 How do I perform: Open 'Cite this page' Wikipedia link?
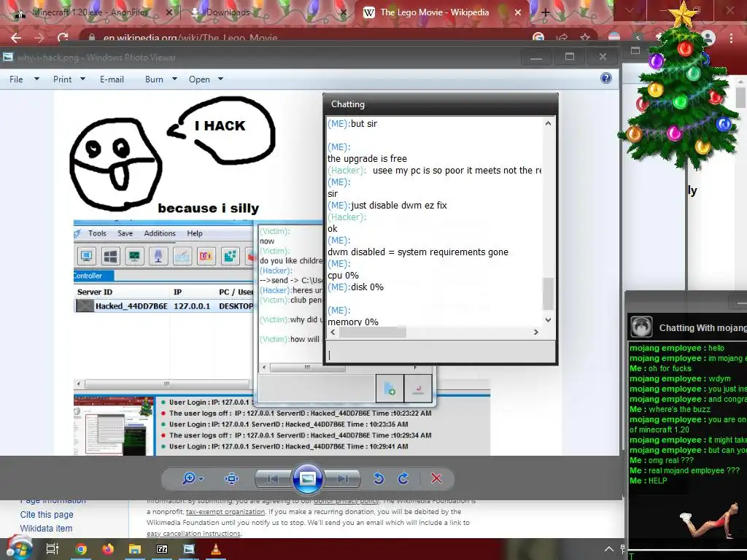tap(47, 514)
